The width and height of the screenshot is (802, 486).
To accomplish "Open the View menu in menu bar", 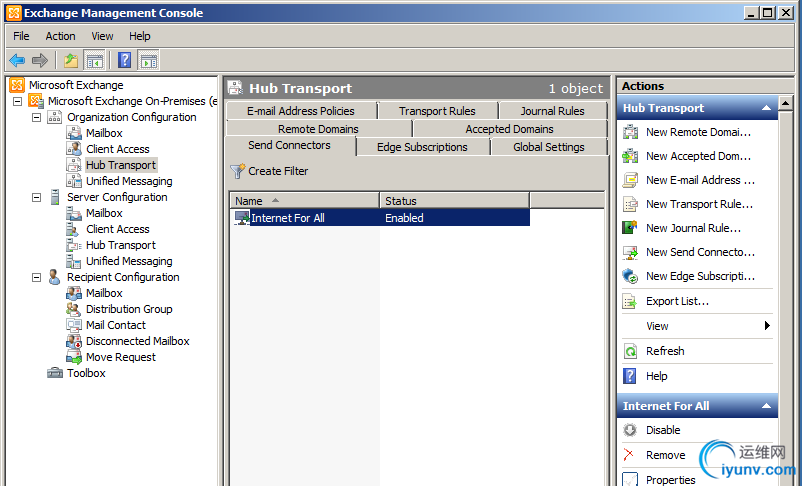I will click(x=102, y=36).
